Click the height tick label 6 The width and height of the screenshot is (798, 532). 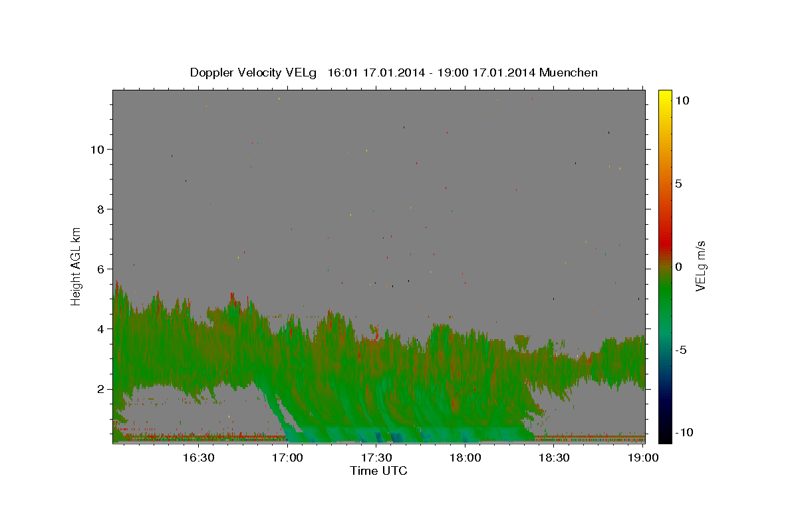[102, 269]
